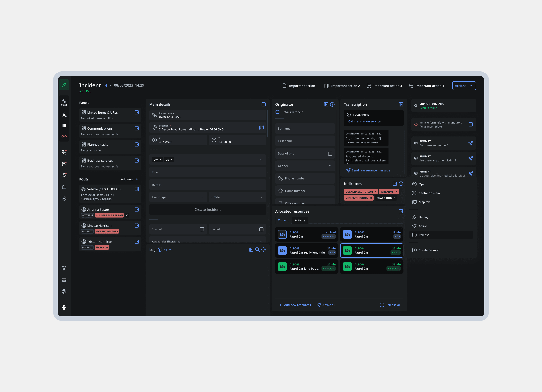Open calendar icon in Date of birth
Viewport: 542px width, 392px height.
tap(330, 154)
